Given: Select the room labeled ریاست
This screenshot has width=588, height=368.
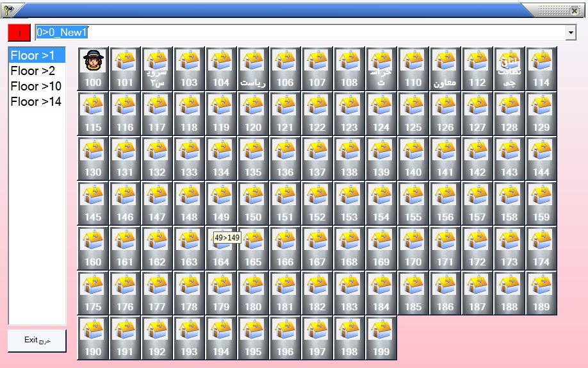Looking at the screenshot, I should pyautogui.click(x=253, y=69).
